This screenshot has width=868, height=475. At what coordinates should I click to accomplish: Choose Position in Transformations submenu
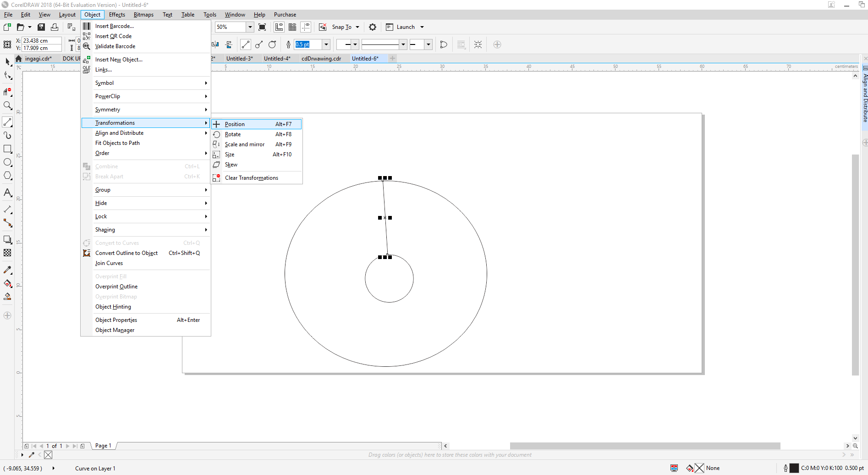[257, 124]
